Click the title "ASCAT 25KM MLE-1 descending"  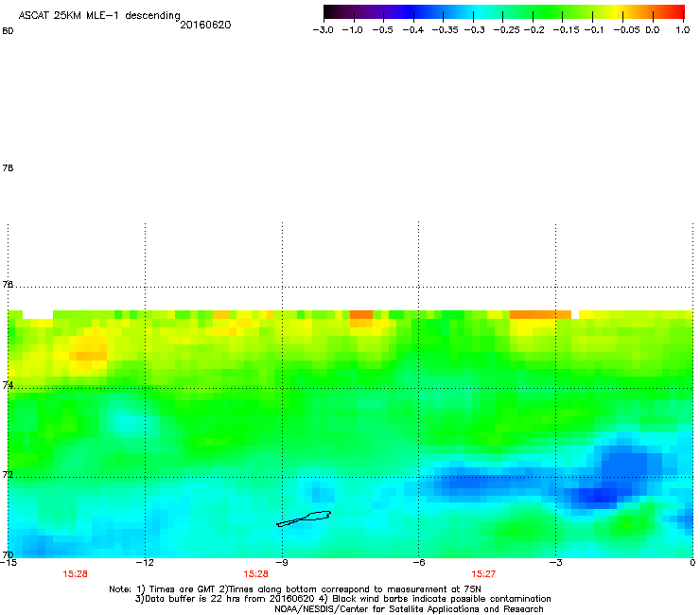(99, 15)
